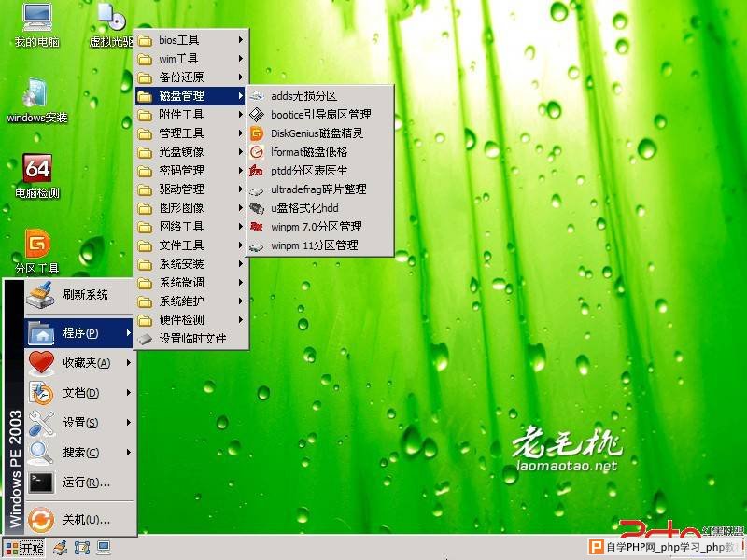This screenshot has height=560, width=747.
Task: Select the 程序(P) start menu item
Action: (x=79, y=333)
